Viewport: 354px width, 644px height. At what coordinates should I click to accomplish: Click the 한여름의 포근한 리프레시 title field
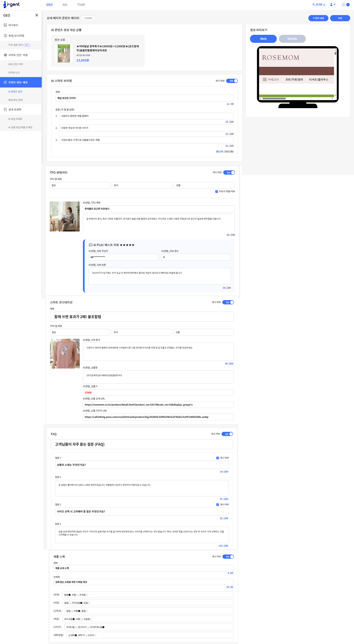click(x=159, y=209)
